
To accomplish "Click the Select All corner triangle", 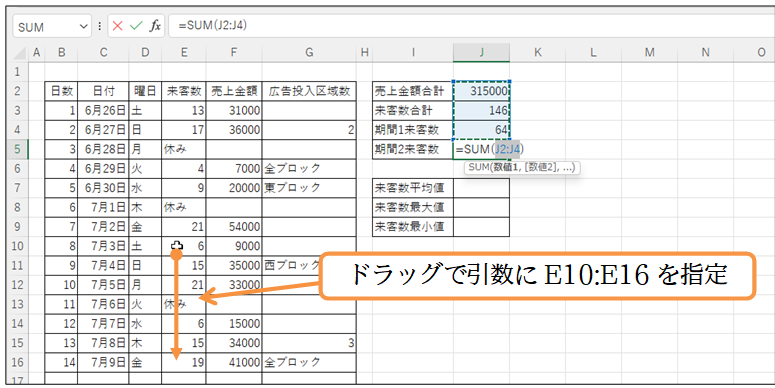I will tap(20, 52).
